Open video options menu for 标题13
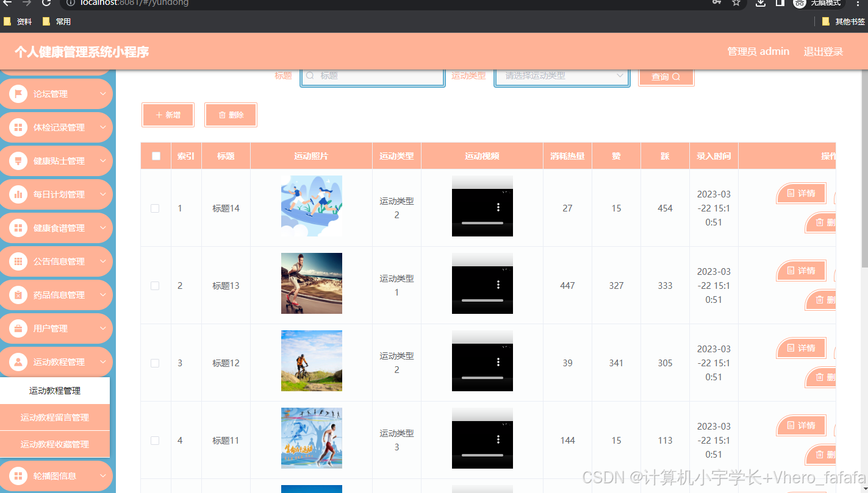The width and height of the screenshot is (868, 493). 498,285
